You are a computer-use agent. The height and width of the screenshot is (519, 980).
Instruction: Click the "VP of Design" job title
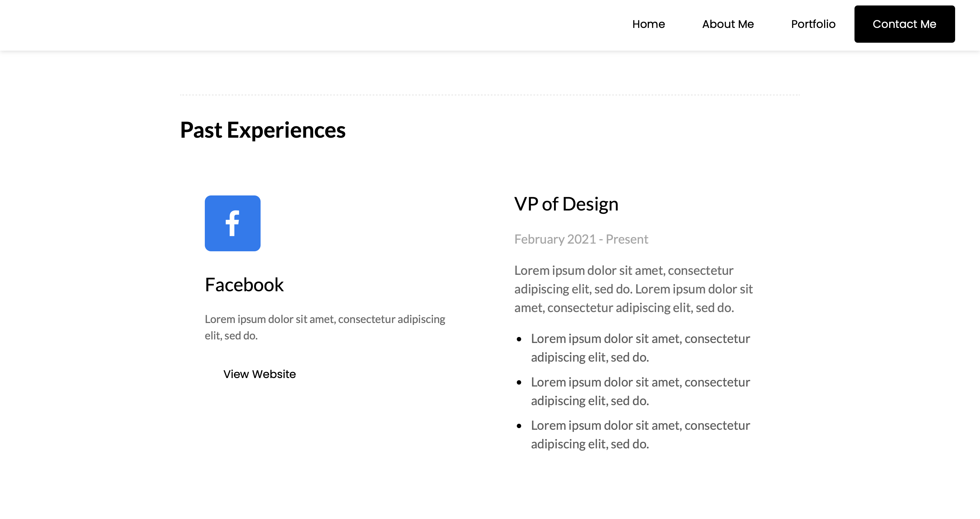click(x=566, y=204)
